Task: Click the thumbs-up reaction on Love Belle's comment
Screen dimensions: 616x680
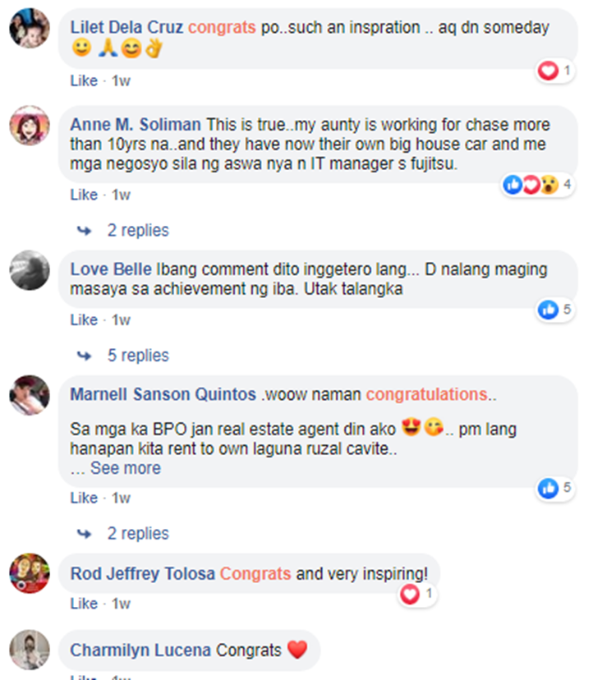Action: tap(548, 310)
